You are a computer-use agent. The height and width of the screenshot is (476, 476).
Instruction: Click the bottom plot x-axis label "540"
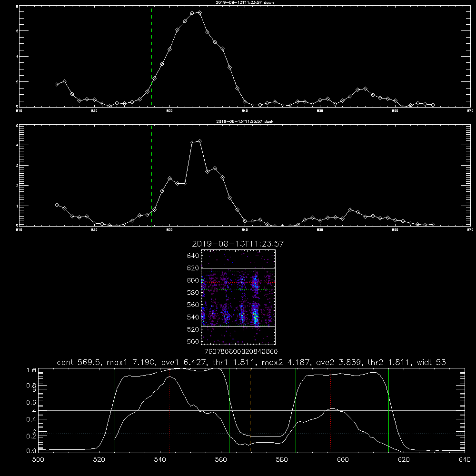tap(160, 460)
